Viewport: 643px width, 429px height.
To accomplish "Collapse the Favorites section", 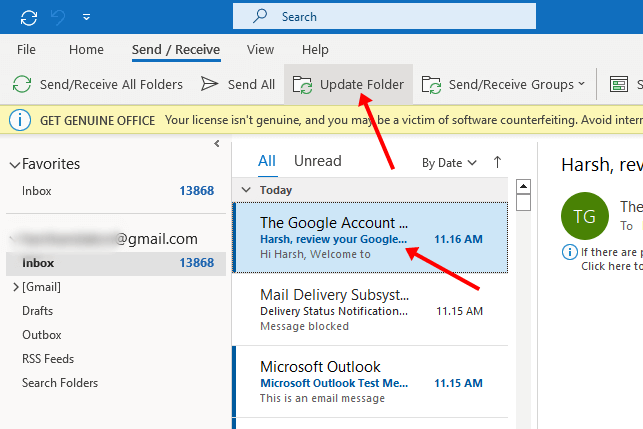I will pyautogui.click(x=14, y=164).
